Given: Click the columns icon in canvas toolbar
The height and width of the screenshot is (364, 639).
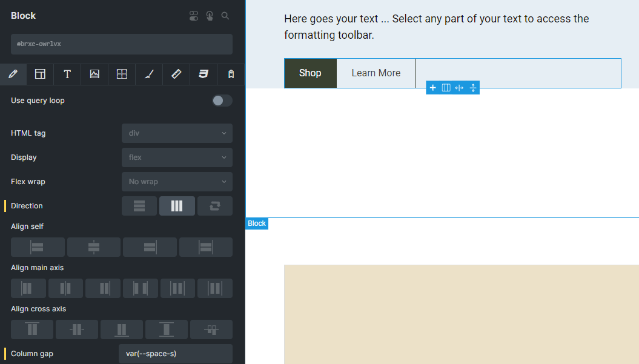Looking at the screenshot, I should click(446, 88).
